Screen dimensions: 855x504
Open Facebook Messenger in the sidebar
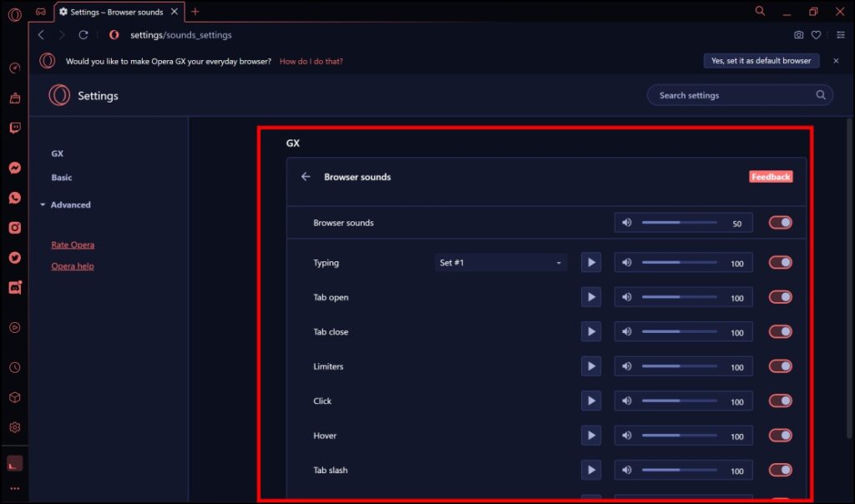click(x=15, y=168)
